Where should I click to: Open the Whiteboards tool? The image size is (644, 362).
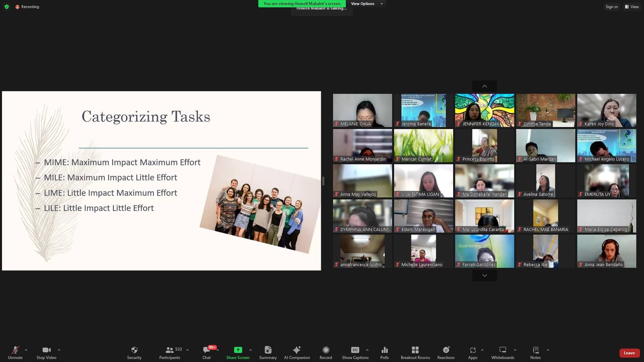coord(502,352)
